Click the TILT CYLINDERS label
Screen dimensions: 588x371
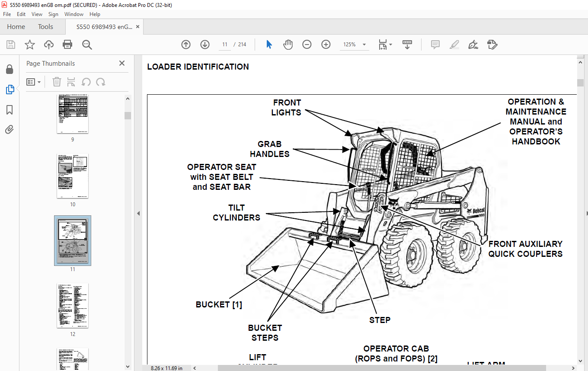point(236,213)
